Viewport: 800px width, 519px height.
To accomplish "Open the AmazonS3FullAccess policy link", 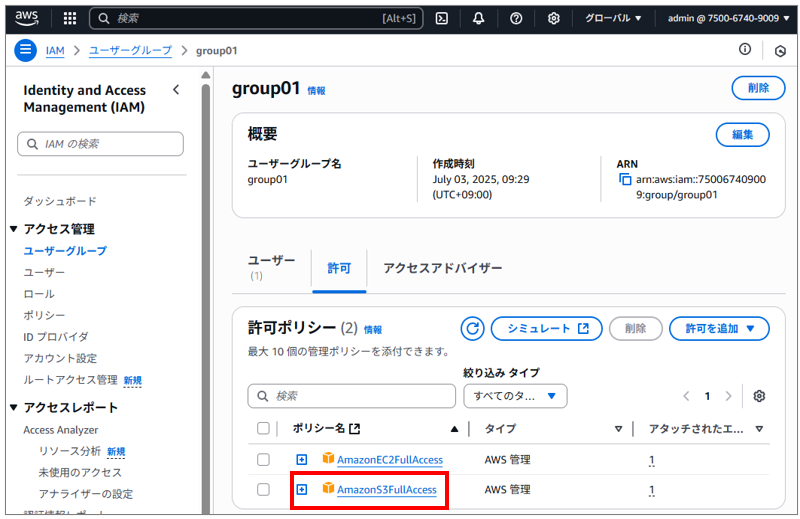I will pyautogui.click(x=387, y=490).
